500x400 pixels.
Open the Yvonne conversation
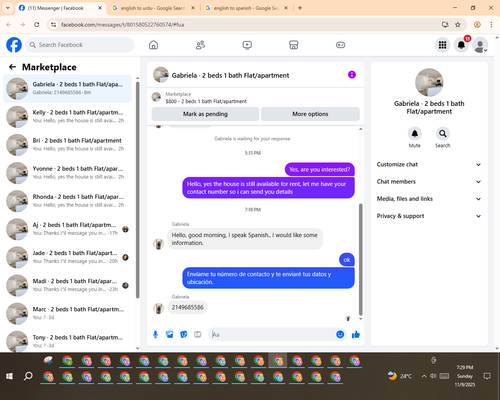pos(67,173)
